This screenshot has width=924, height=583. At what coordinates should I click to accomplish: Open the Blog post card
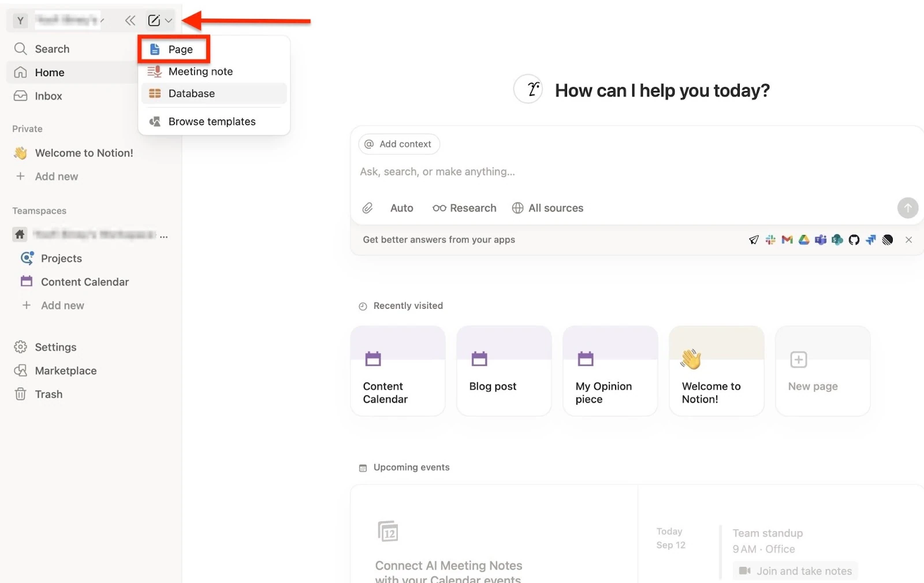pos(504,371)
